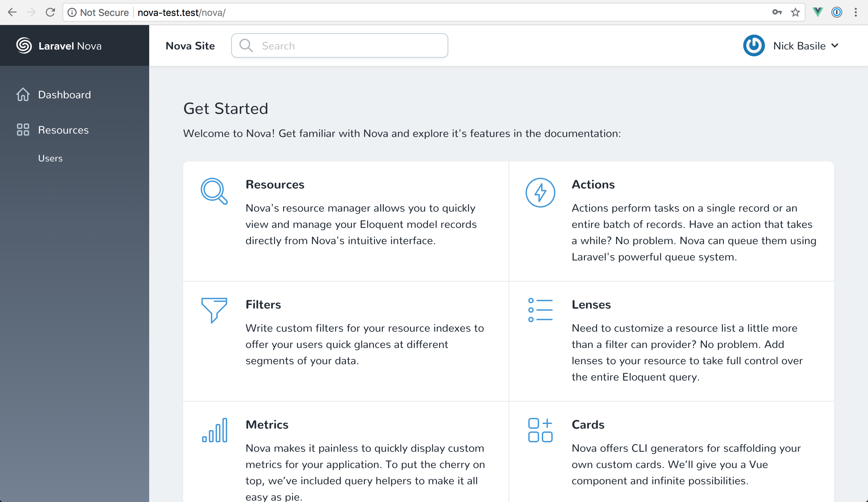Click the user avatar power icon

(754, 45)
